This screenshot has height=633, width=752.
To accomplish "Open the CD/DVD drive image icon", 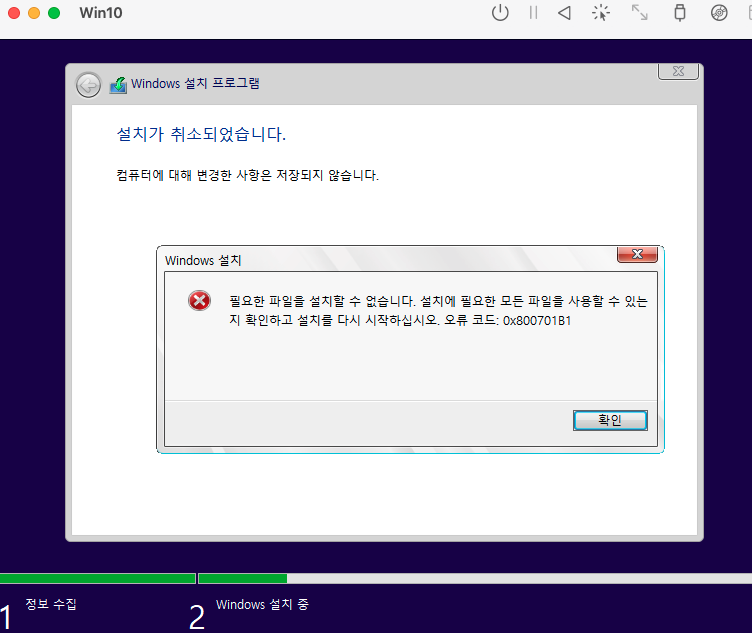I will tap(719, 13).
